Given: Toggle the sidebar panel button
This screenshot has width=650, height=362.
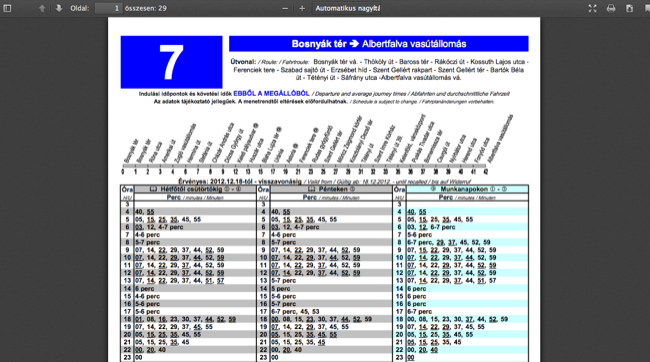Looking at the screenshot, I should pyautogui.click(x=7, y=8).
